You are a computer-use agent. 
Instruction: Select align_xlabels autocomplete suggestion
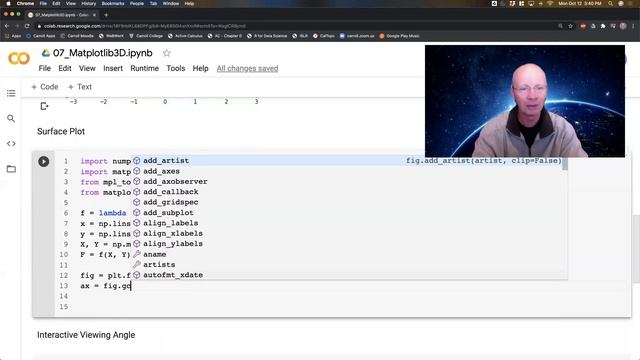click(349, 233)
